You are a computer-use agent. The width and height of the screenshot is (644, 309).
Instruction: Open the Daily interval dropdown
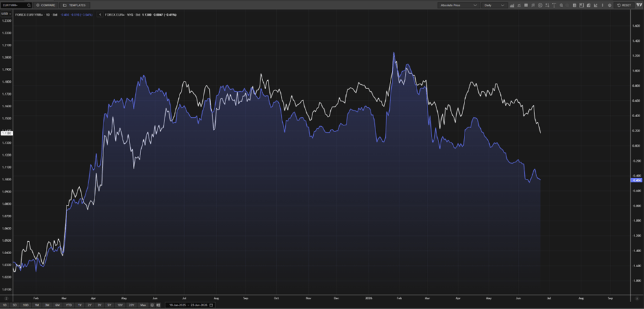(x=495, y=5)
